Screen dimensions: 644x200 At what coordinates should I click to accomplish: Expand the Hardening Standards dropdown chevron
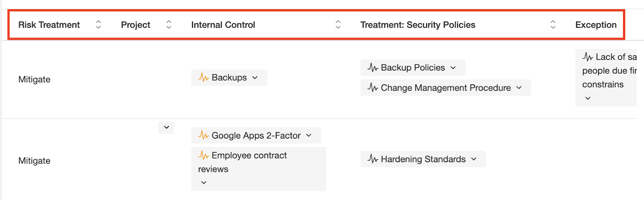click(x=474, y=159)
